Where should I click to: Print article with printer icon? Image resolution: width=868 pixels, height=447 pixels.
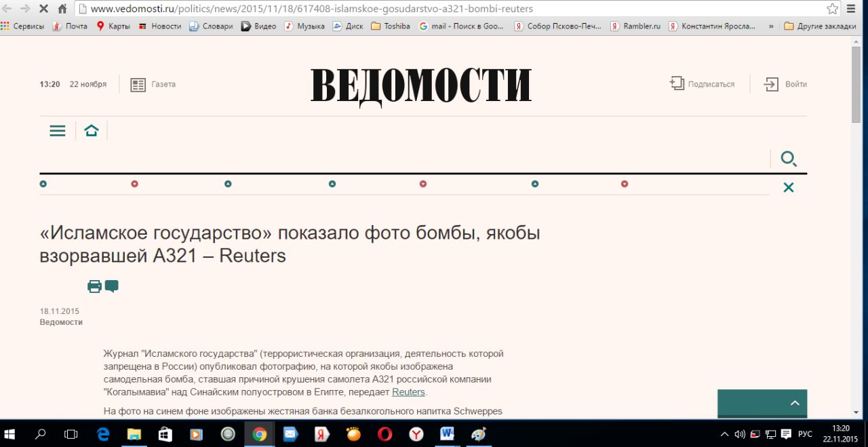click(94, 286)
